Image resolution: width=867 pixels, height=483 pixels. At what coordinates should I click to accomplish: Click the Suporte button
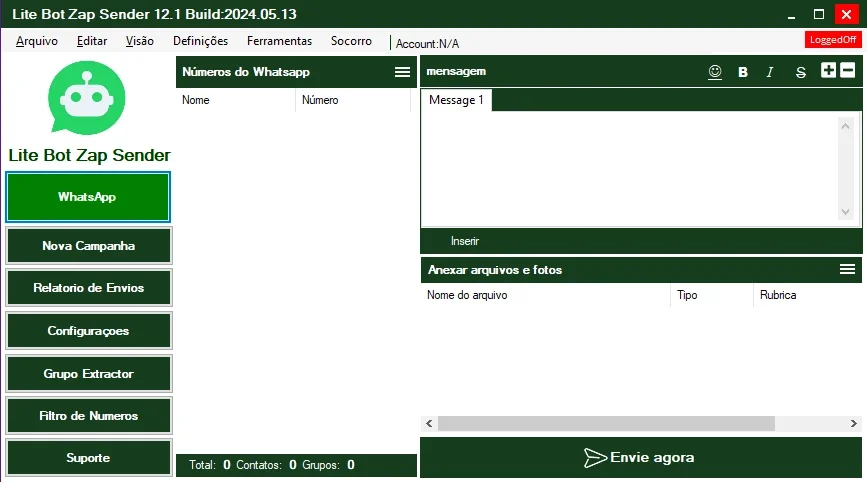[88, 458]
